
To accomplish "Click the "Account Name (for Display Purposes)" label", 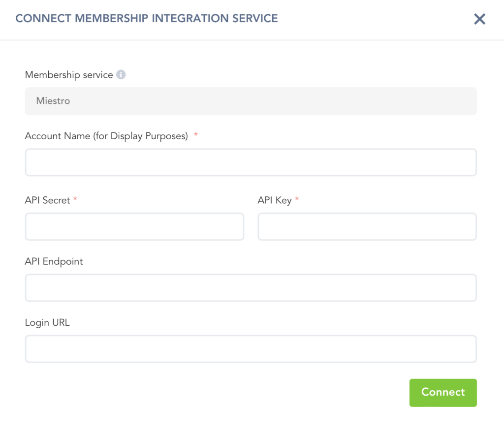I will click(x=106, y=136).
